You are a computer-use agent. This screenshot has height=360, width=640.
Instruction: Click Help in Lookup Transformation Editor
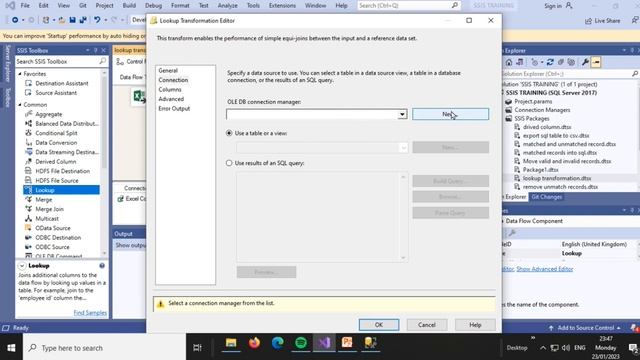point(475,325)
